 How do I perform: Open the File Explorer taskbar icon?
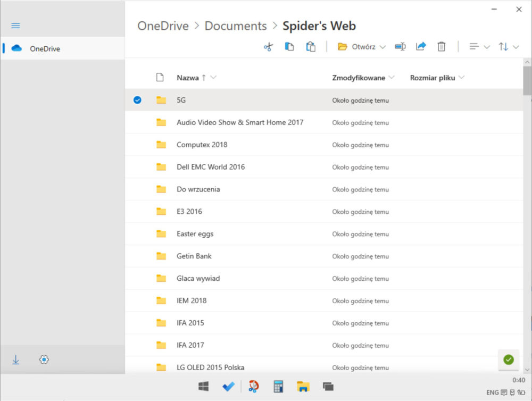[303, 387]
